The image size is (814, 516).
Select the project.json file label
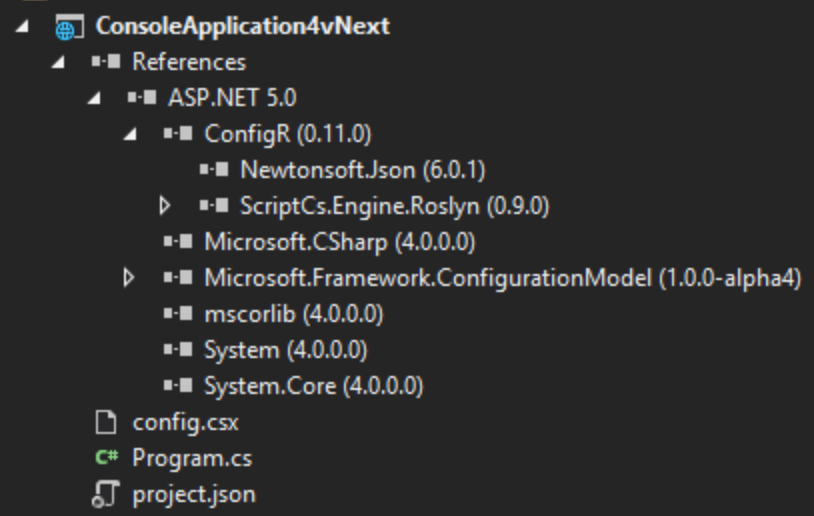point(194,495)
